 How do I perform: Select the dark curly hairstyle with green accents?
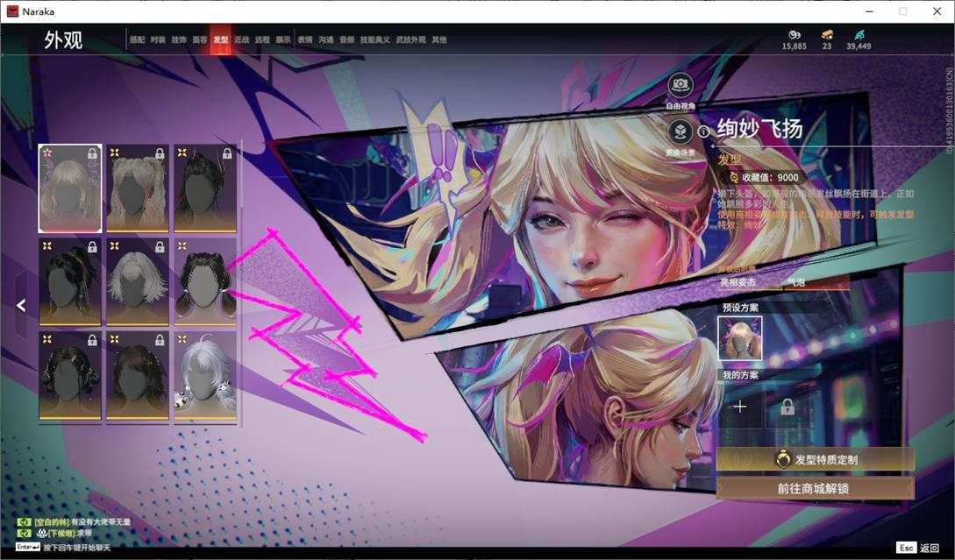pyautogui.click(x=70, y=375)
